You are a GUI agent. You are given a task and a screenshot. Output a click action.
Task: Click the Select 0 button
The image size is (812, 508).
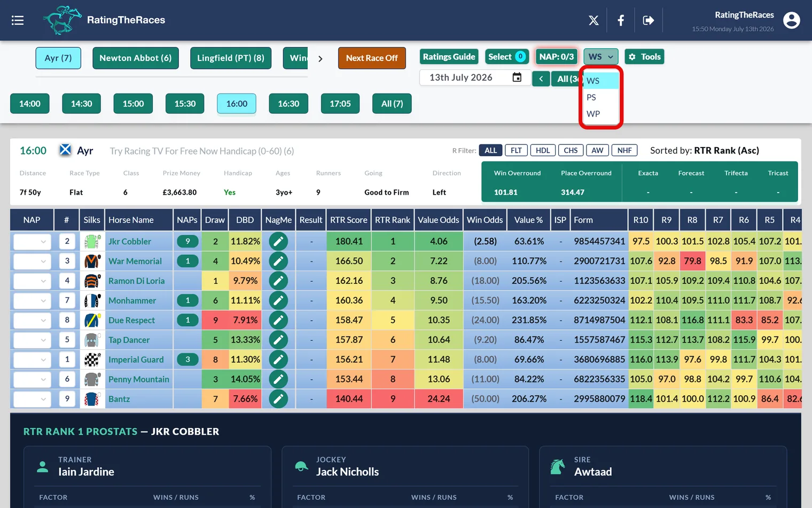[507, 57]
